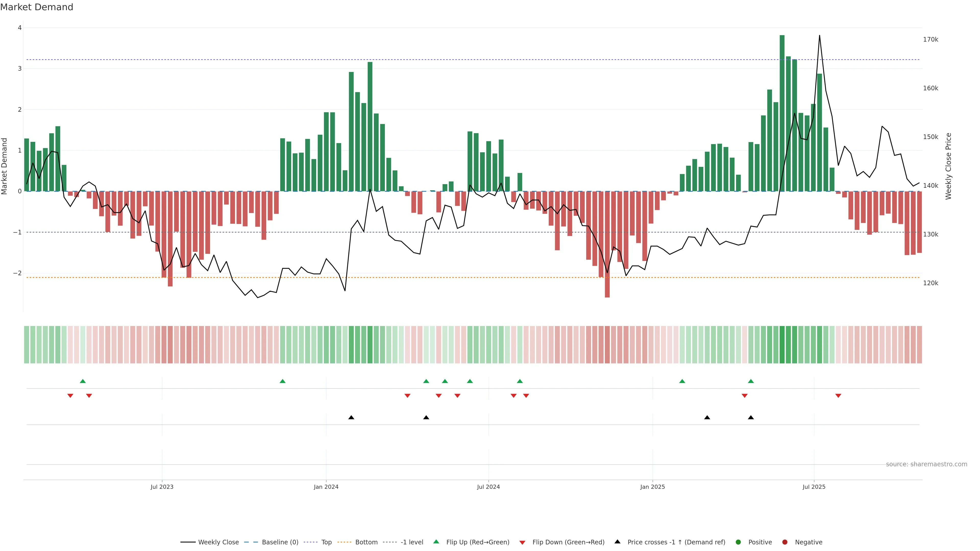Click green Positive legend dot
This screenshot has height=551, width=980.
(x=738, y=542)
